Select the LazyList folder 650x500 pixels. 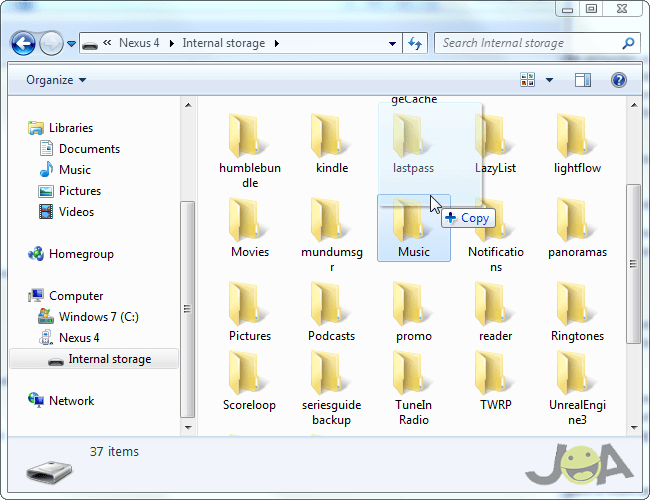(x=495, y=143)
